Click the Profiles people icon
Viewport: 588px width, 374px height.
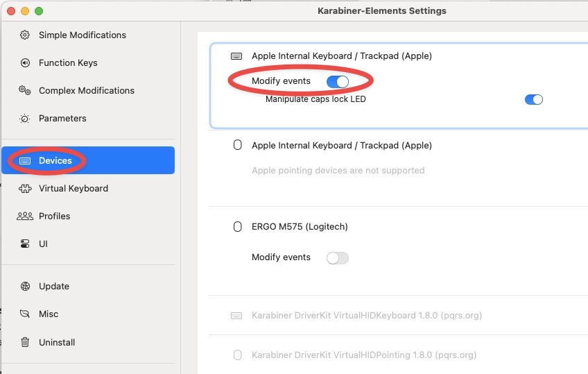pos(25,216)
